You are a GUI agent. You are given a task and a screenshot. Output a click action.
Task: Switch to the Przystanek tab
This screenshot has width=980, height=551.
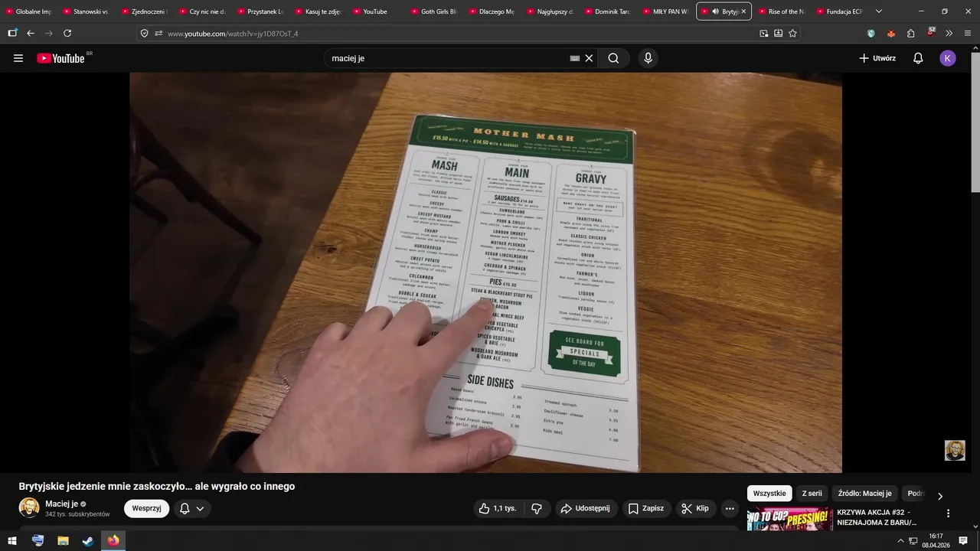coord(260,11)
